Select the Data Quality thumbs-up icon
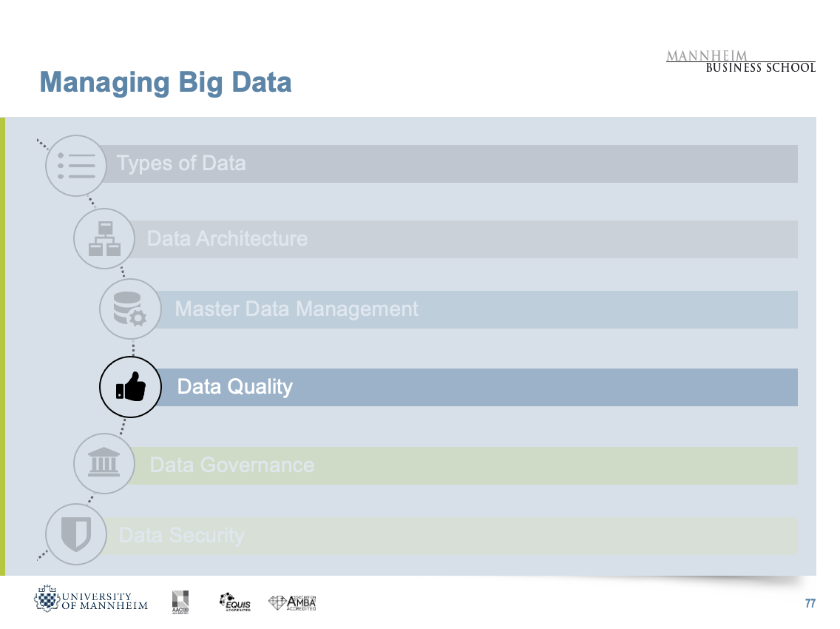This screenshot has width=840, height=629. pyautogui.click(x=131, y=387)
